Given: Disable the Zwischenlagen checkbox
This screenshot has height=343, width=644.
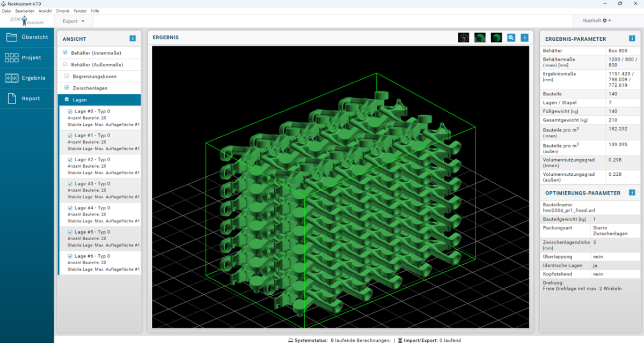Looking at the screenshot, I should [66, 87].
